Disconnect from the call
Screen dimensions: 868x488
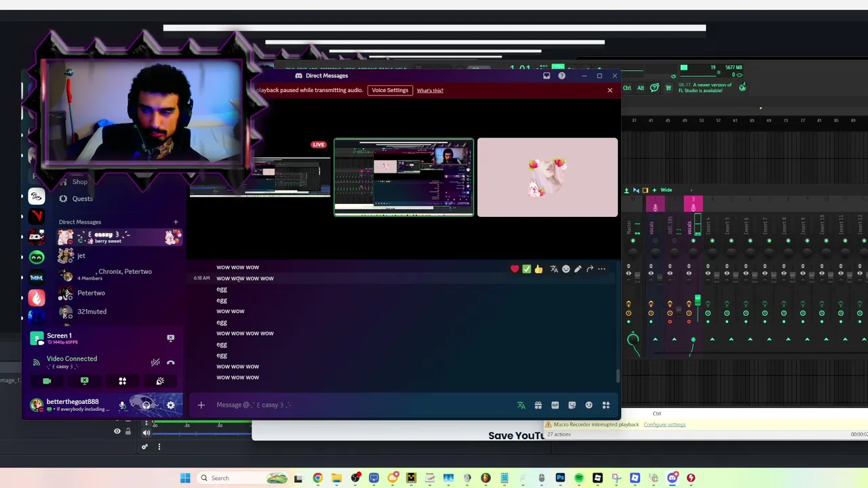[x=171, y=363]
